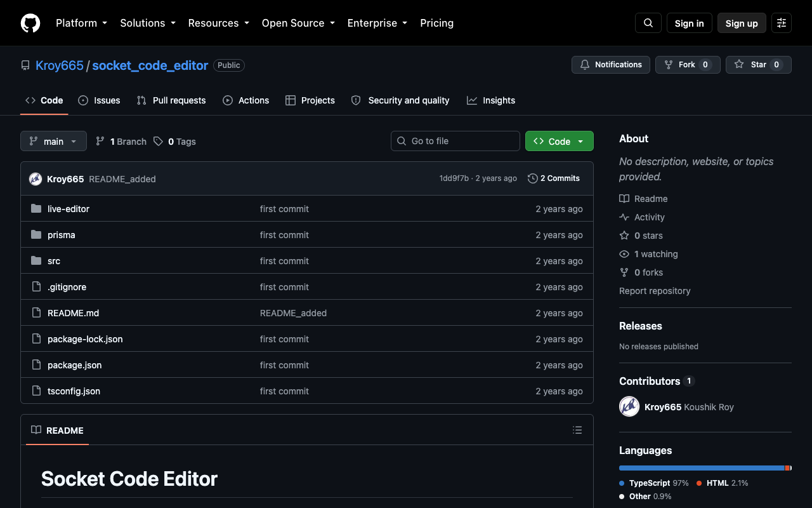The height and width of the screenshot is (508, 812).
Task: Open the Security and quality tab
Action: point(400,100)
